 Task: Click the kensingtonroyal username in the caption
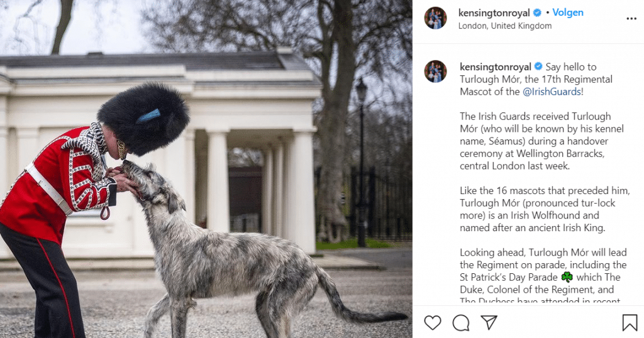496,67
